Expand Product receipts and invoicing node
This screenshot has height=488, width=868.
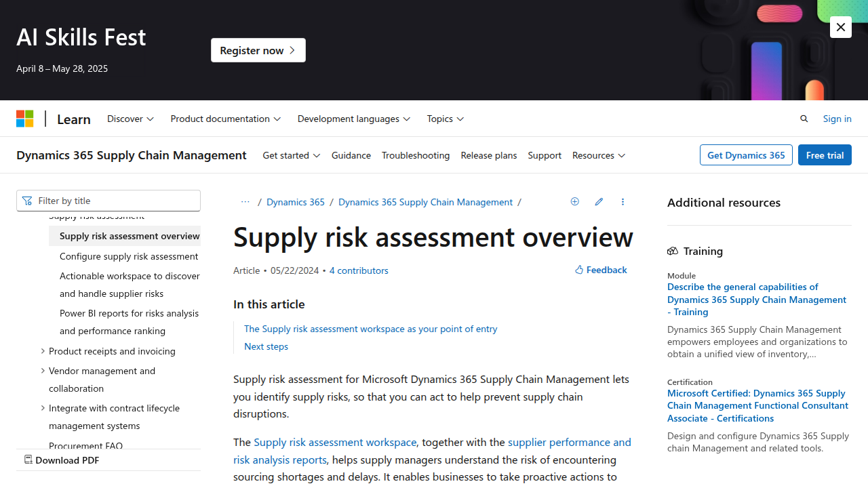(43, 351)
